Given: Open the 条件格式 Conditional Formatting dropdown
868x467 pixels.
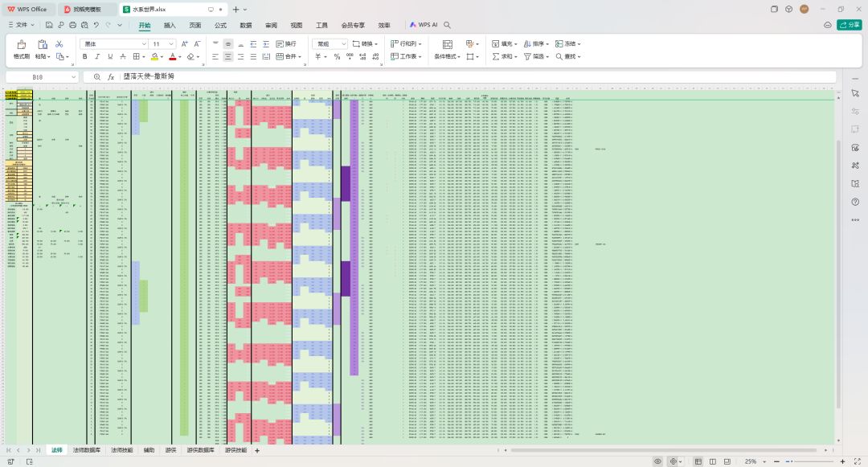Looking at the screenshot, I should [x=447, y=56].
